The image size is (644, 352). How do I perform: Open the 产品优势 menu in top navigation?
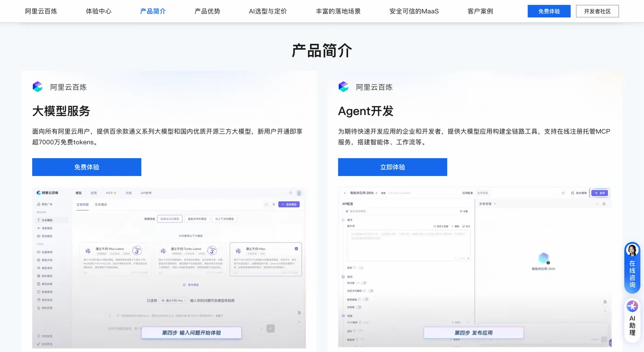coord(207,11)
